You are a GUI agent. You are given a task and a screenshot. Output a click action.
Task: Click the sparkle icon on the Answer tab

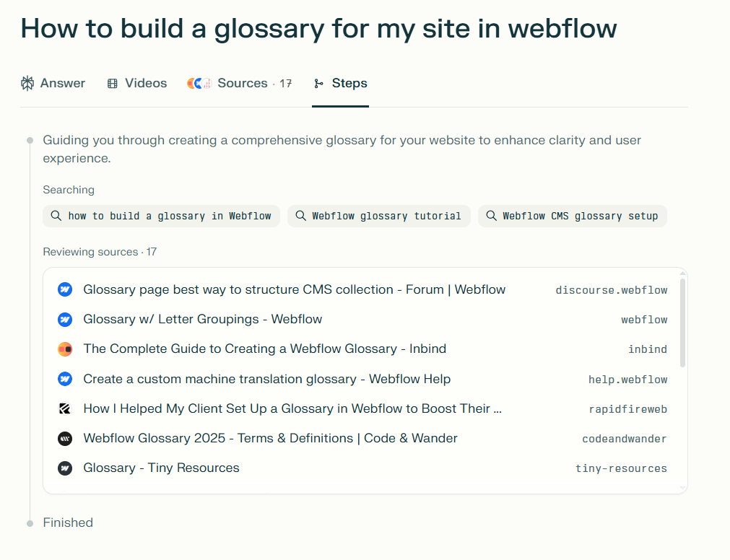pyautogui.click(x=27, y=83)
